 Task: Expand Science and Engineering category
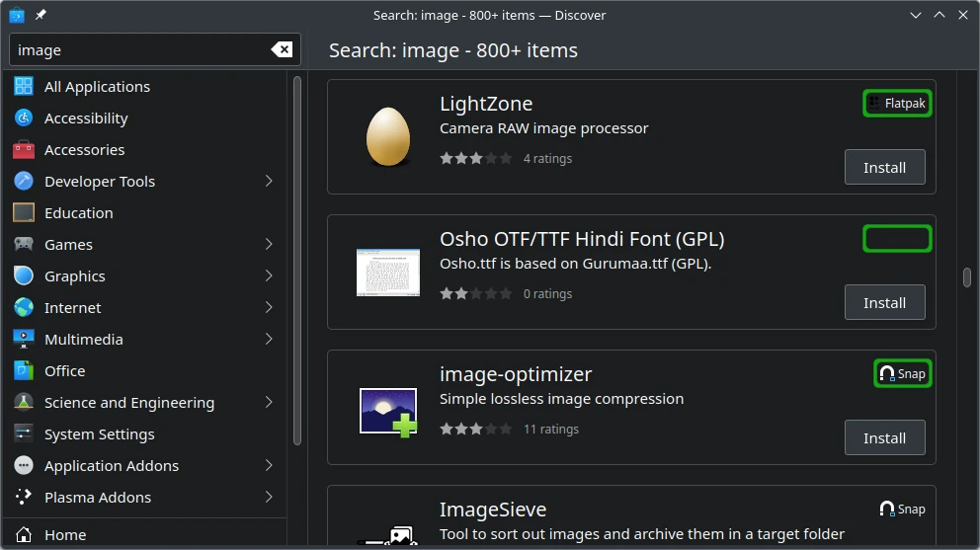click(x=269, y=403)
